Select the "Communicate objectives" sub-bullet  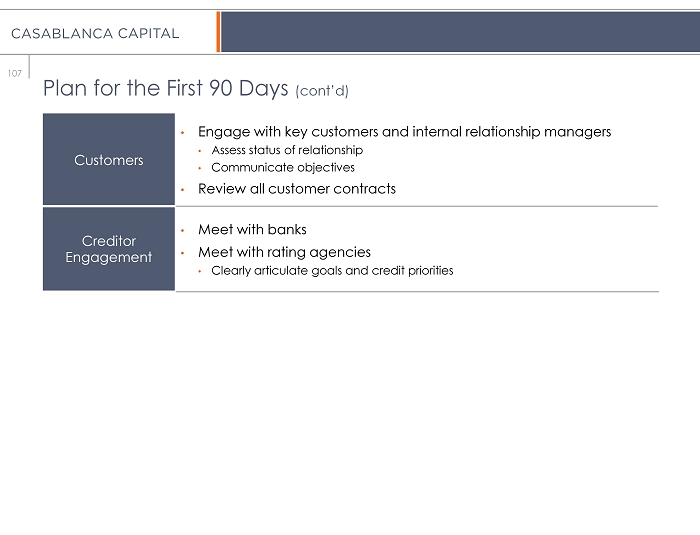[x=283, y=167]
